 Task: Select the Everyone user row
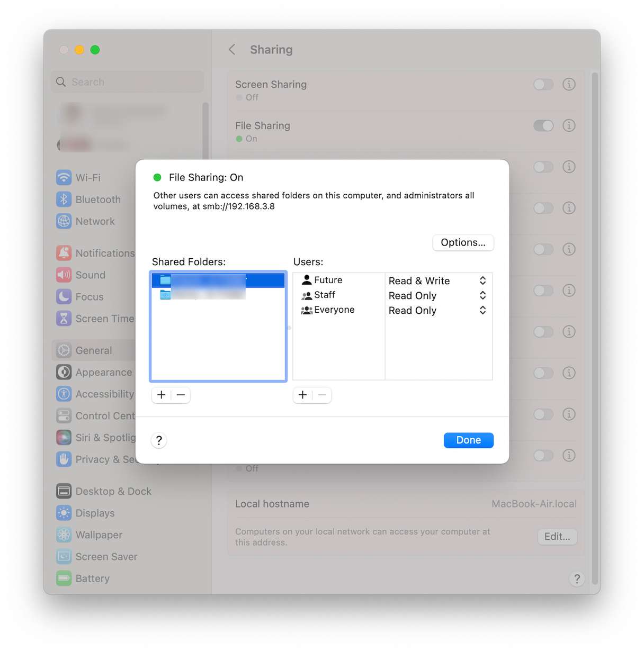(334, 310)
